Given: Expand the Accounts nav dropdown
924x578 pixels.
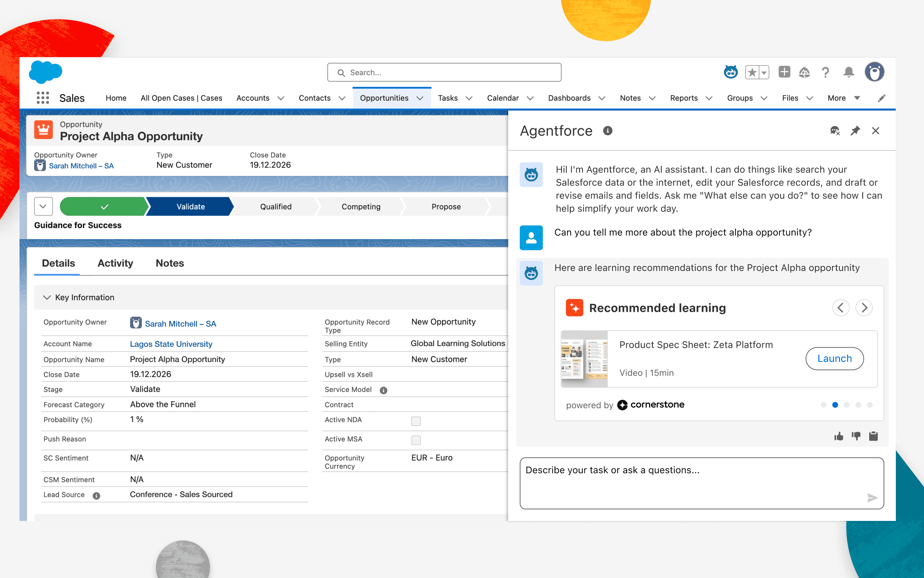Looking at the screenshot, I should [x=281, y=98].
